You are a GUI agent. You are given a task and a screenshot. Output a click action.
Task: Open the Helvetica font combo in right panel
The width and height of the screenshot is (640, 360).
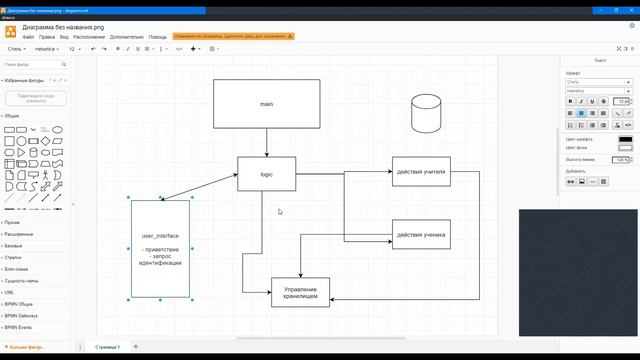[x=599, y=91]
